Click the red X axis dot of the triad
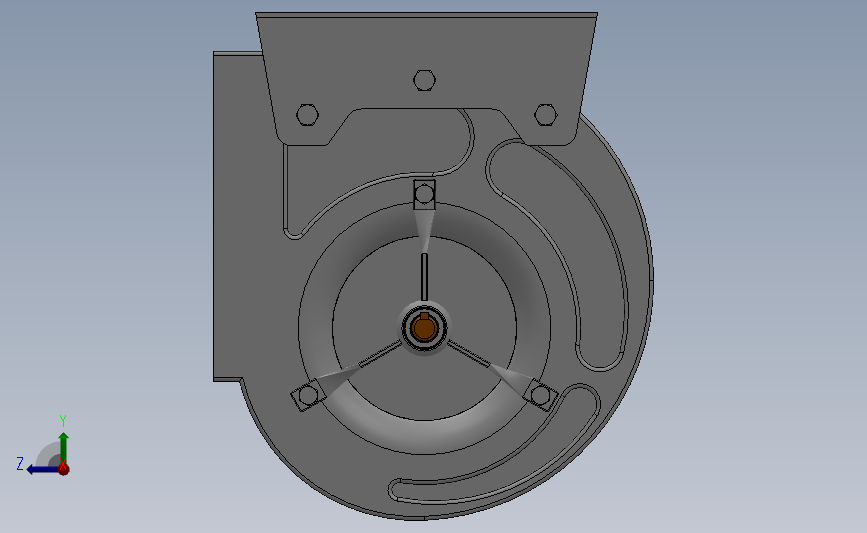 click(64, 469)
